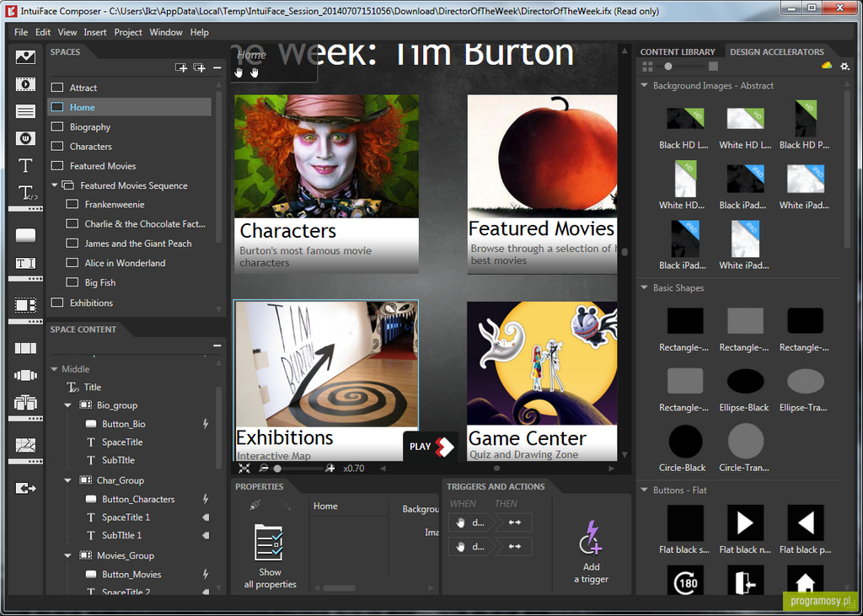The width and height of the screenshot is (863, 616).
Task: Select the plain Text tool
Action: [25, 166]
